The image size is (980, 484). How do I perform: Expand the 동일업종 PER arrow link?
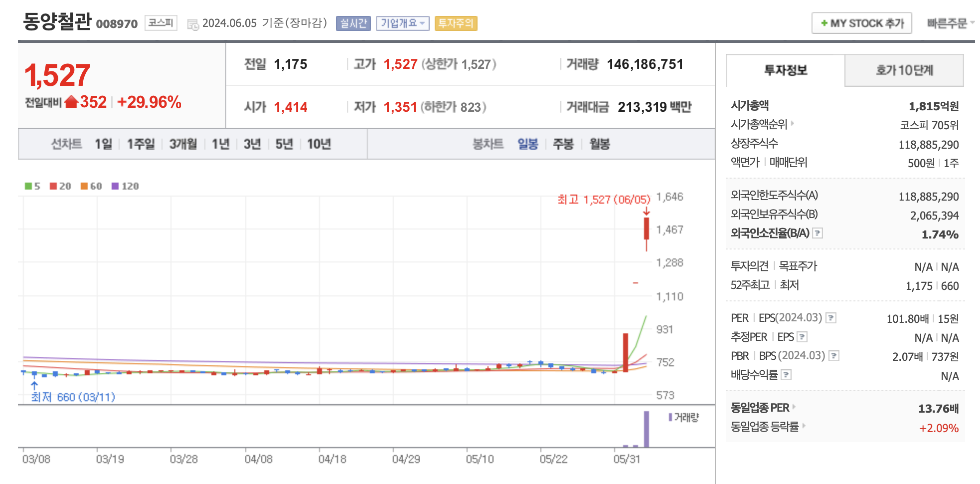[x=794, y=407]
